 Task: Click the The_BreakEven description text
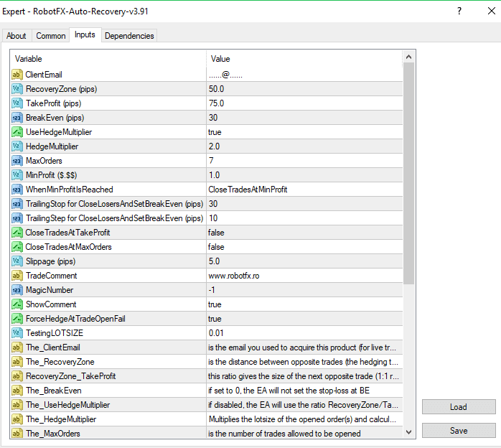[289, 391]
